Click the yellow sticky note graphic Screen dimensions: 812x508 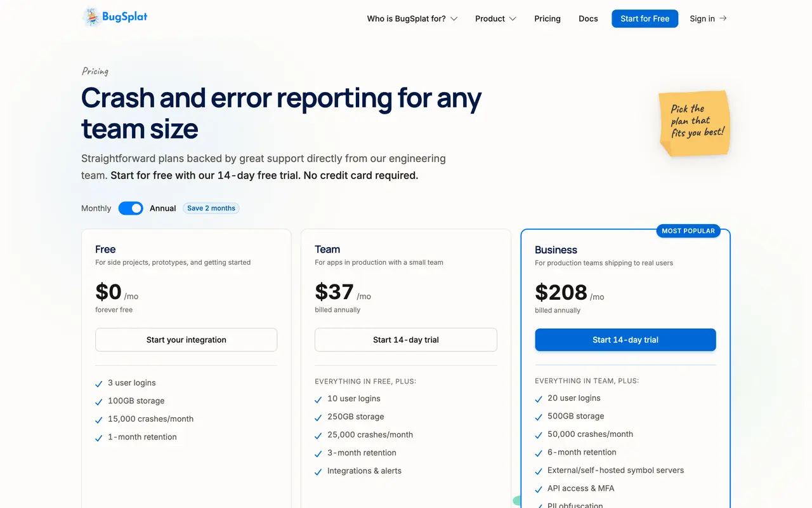[695, 123]
